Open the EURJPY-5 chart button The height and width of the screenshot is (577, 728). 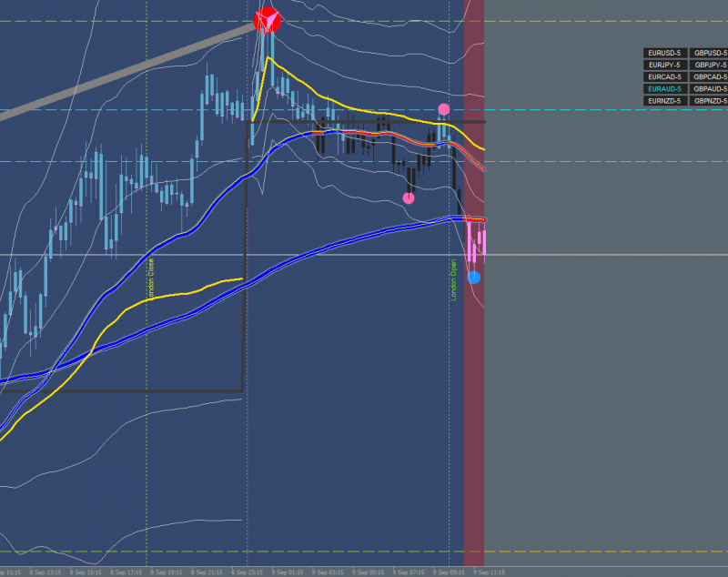(x=665, y=65)
